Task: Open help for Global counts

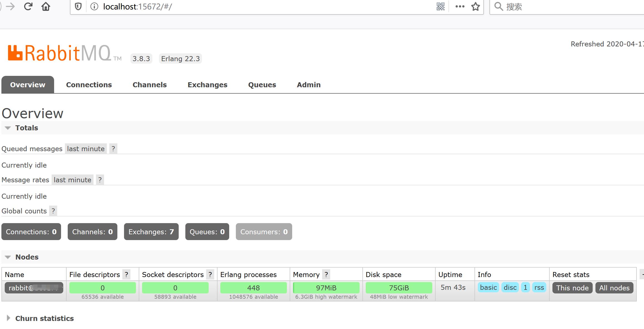Action: click(53, 211)
